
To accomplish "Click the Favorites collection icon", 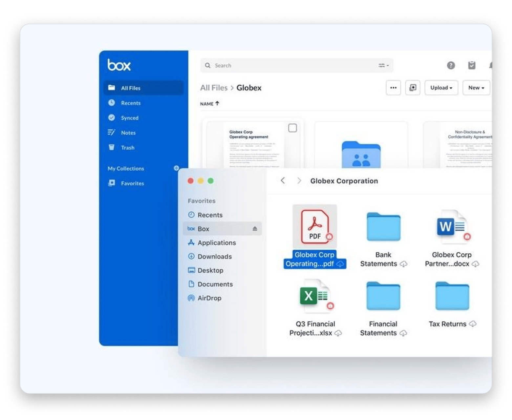I will pos(112,183).
